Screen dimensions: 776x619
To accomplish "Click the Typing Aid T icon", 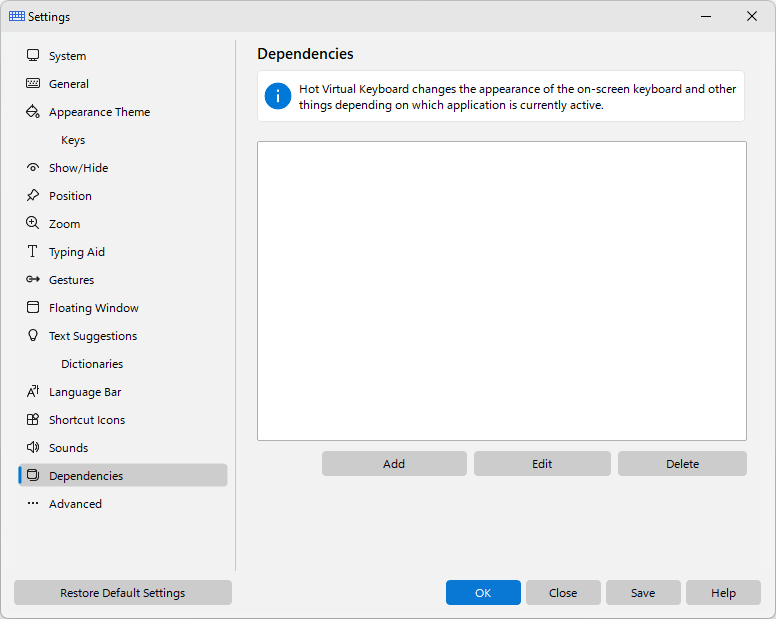I will tap(33, 251).
